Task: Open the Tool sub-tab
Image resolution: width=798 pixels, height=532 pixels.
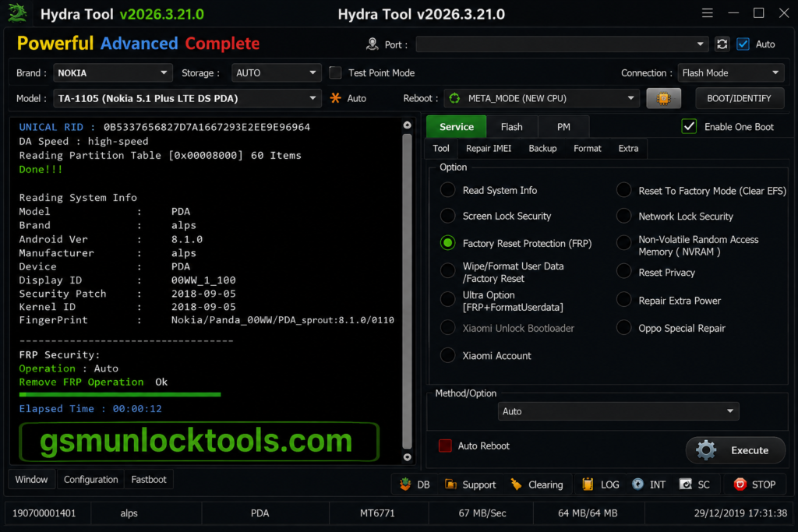Action: pos(441,149)
